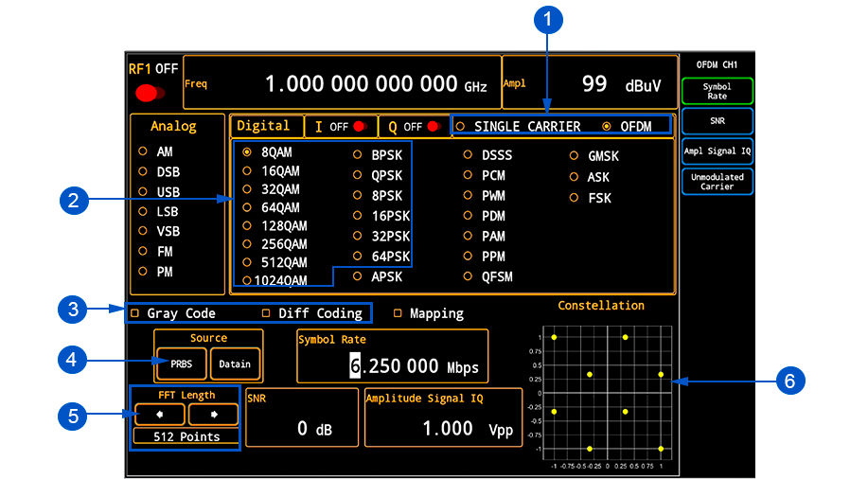Edit the Ampl 99 dBuV field
Image resolution: width=868 pixels, height=479 pixels.
click(590, 82)
